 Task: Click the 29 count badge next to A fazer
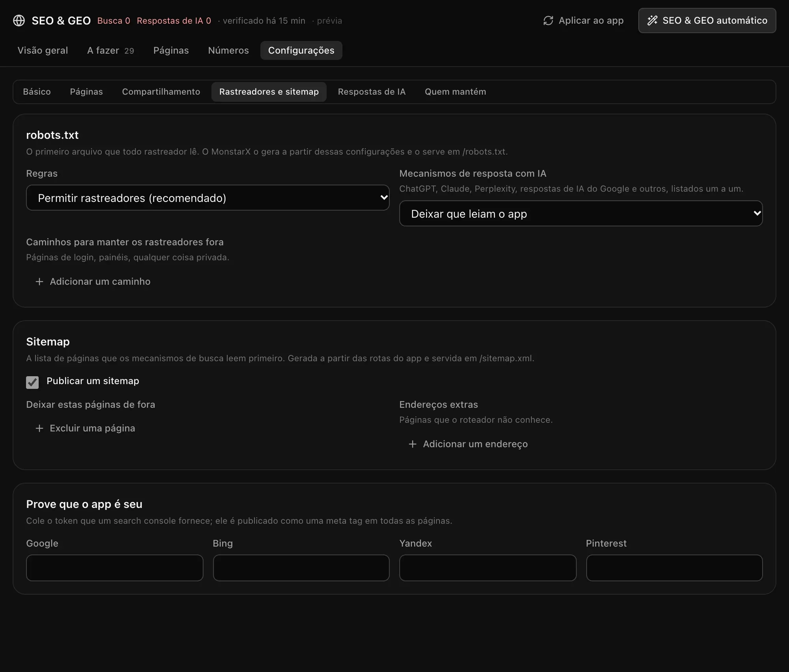(129, 51)
